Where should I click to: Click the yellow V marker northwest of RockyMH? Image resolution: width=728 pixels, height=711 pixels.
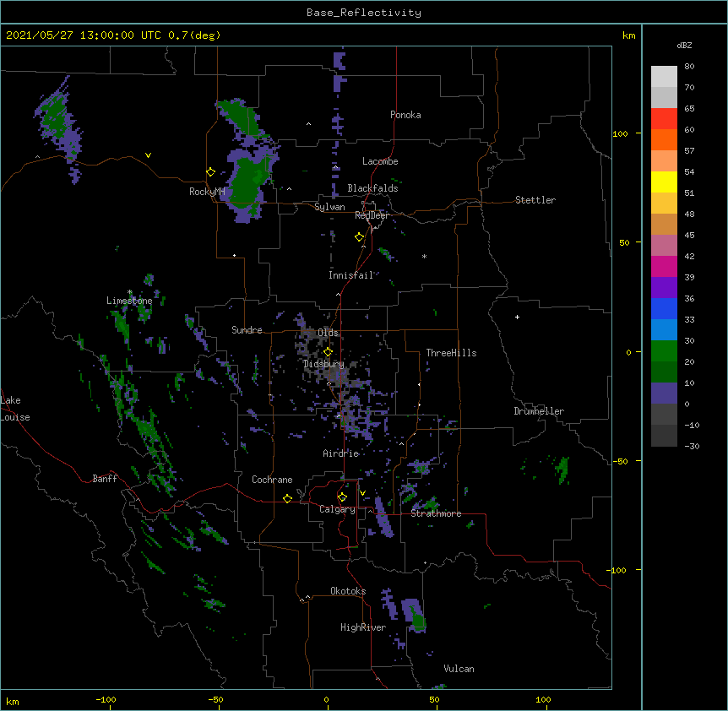point(148,155)
